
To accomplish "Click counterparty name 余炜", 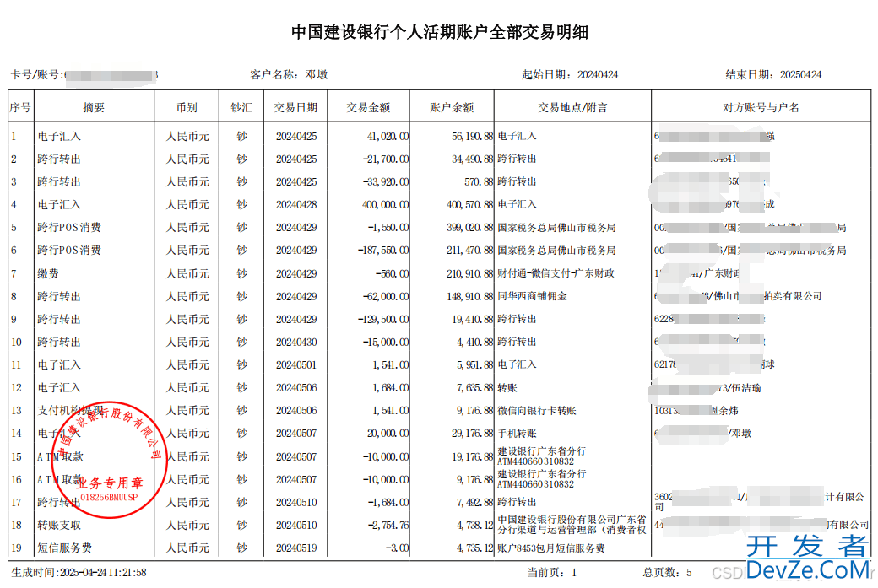I will [728, 411].
